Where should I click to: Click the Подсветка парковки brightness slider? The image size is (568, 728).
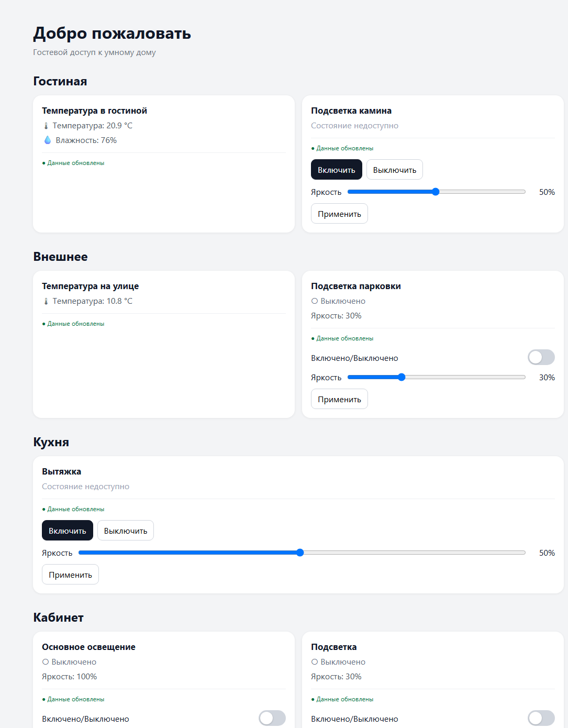(437, 377)
